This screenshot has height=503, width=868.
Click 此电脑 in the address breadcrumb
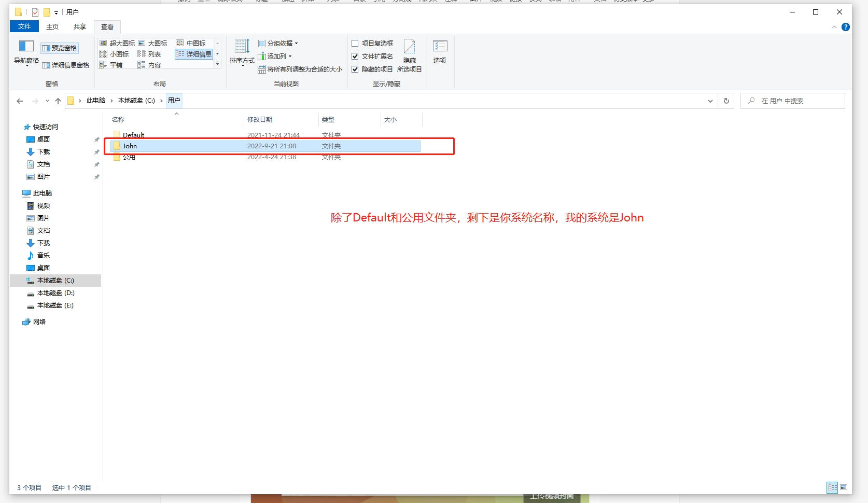pyautogui.click(x=96, y=101)
